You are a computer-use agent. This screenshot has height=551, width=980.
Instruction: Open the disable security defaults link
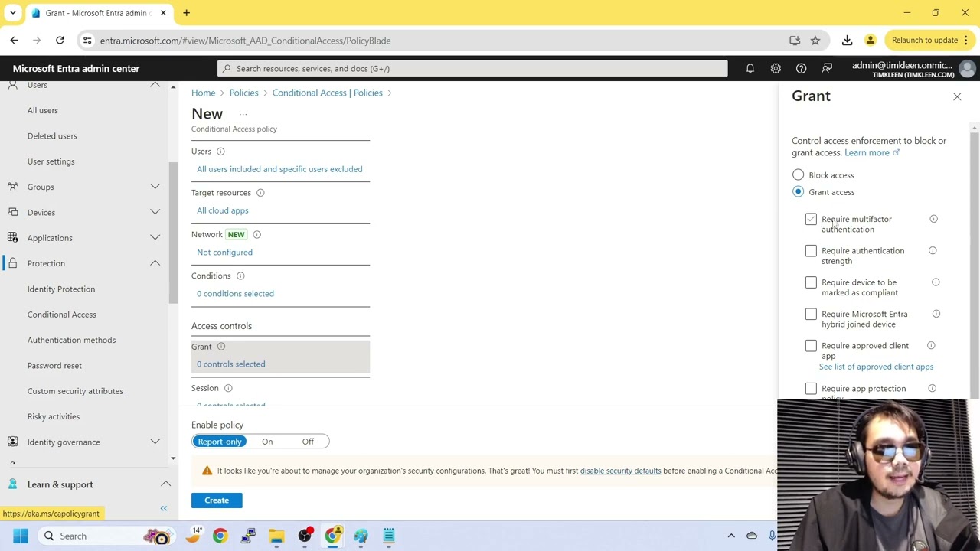click(x=620, y=471)
